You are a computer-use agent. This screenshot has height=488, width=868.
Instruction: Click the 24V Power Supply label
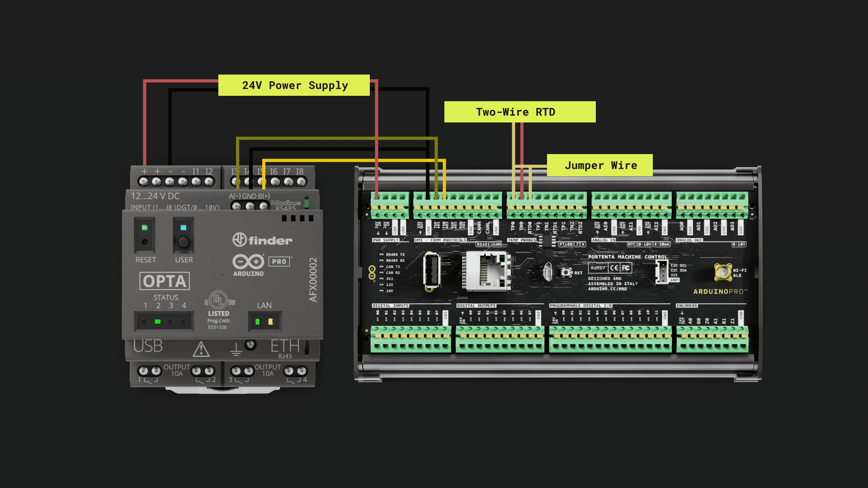(x=294, y=85)
